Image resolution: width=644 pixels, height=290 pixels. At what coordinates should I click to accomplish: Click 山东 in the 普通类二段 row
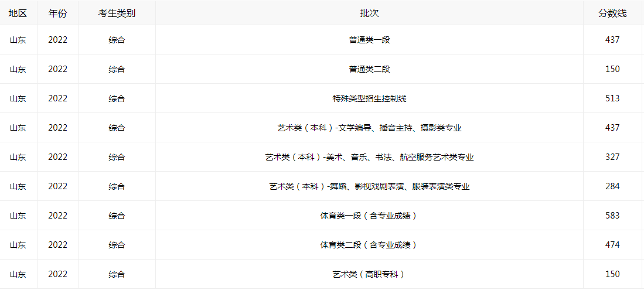point(18,69)
